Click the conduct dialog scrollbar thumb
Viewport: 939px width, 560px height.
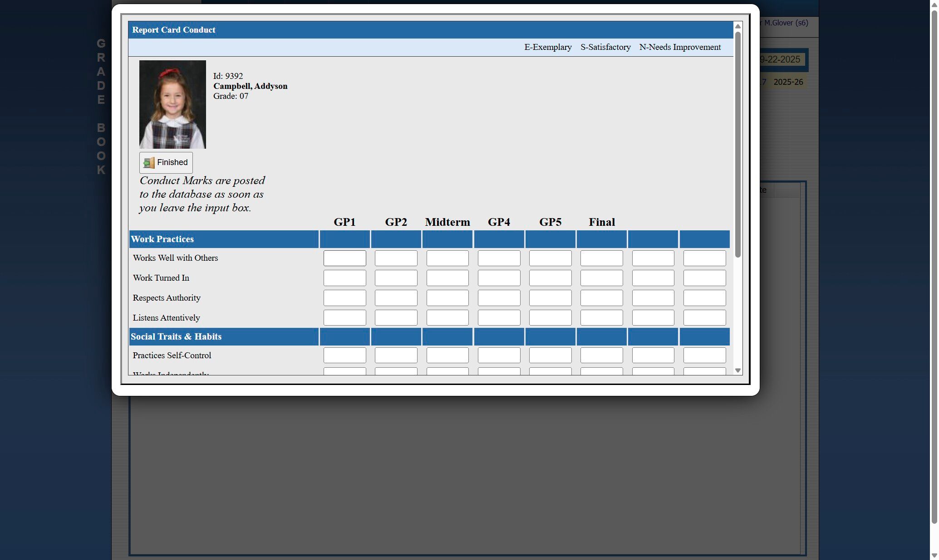(737, 144)
